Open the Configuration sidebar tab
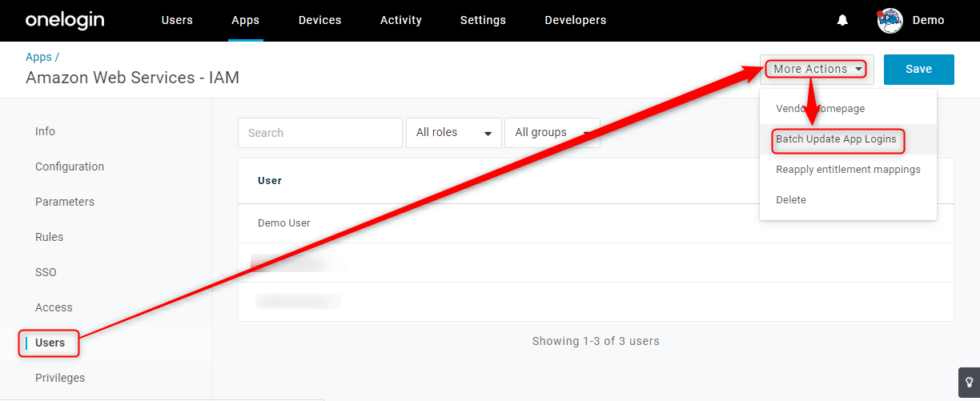980x401 pixels. coord(70,166)
